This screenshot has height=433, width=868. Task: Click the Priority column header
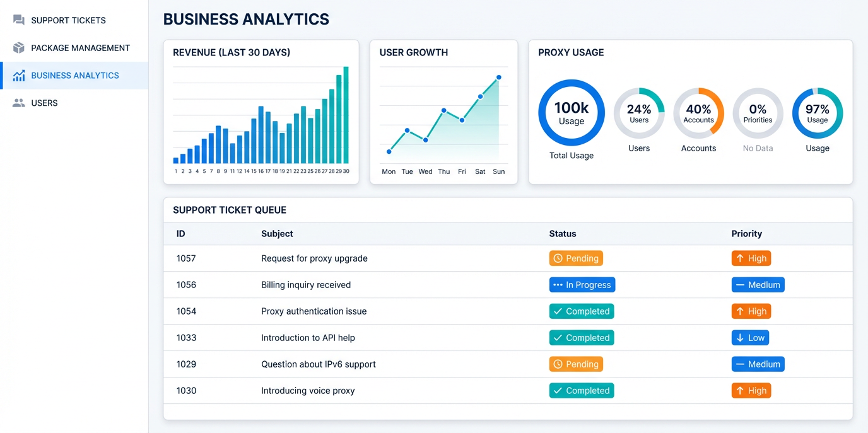747,234
